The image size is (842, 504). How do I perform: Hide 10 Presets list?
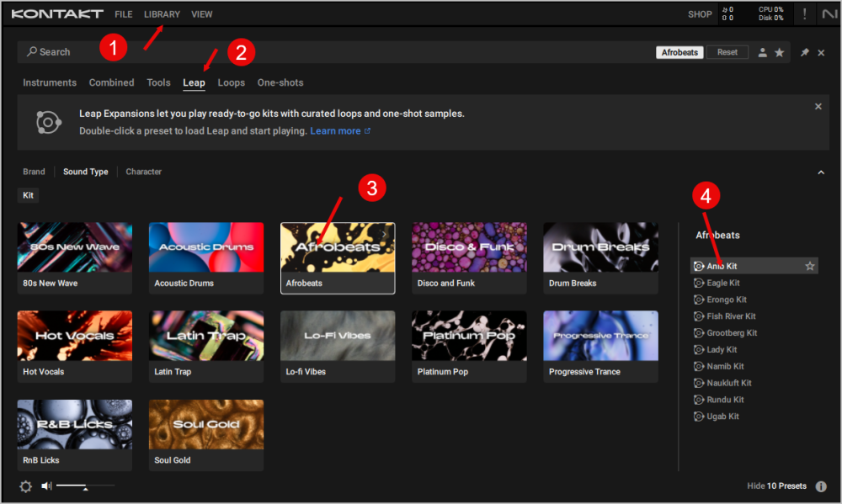[x=776, y=485]
